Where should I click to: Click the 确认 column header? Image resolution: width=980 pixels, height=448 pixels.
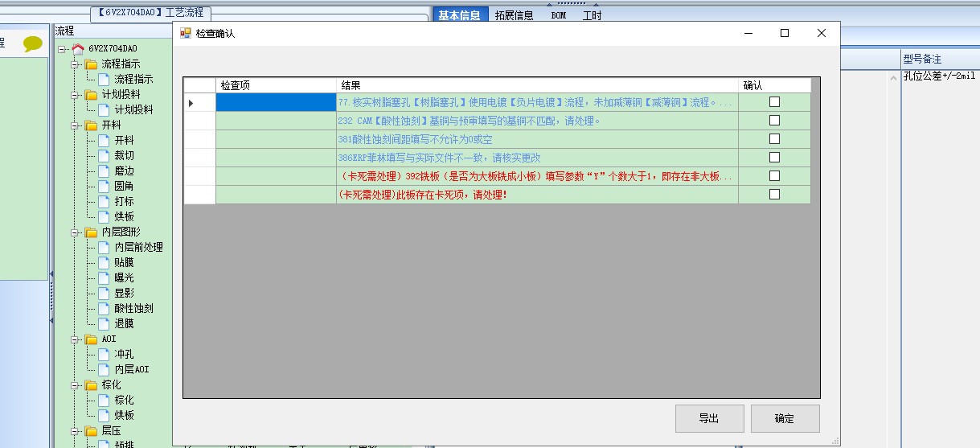click(774, 85)
